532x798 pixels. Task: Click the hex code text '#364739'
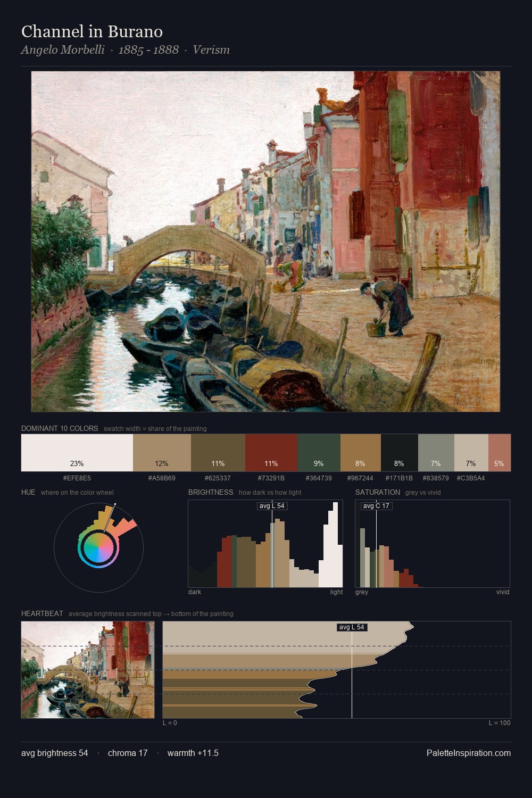[319, 478]
